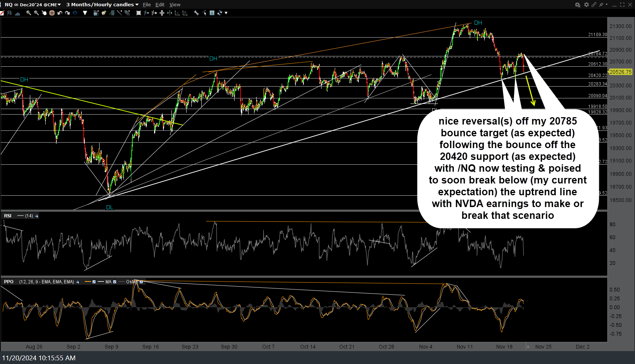Click the redo arrow icon
The width and height of the screenshot is (635, 364).
point(67,13)
